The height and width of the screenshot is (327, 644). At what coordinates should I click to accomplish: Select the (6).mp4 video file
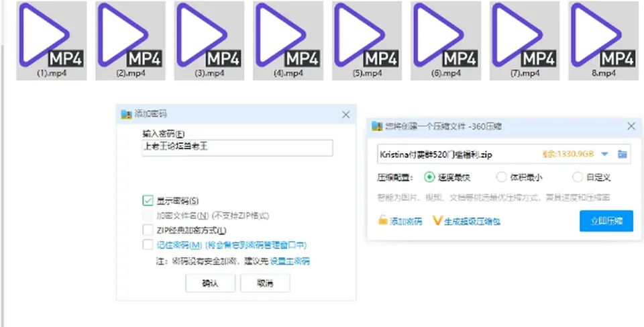click(x=445, y=40)
